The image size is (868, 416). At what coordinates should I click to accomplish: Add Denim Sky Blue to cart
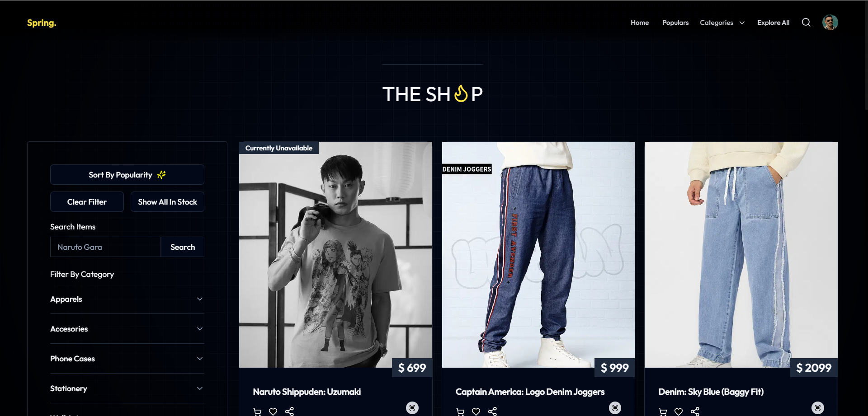663,411
